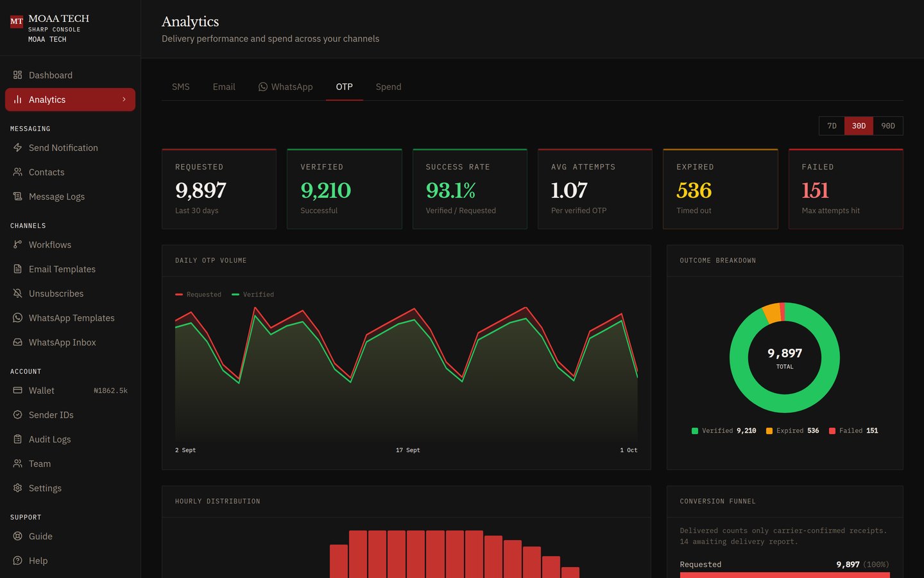Click the Guide lifebuoy icon

point(17,536)
